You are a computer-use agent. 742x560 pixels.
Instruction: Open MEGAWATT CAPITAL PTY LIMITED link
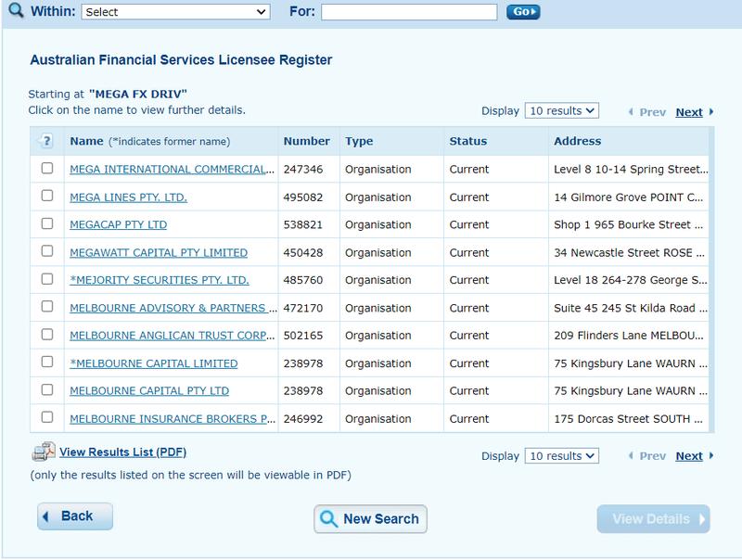[x=159, y=252]
